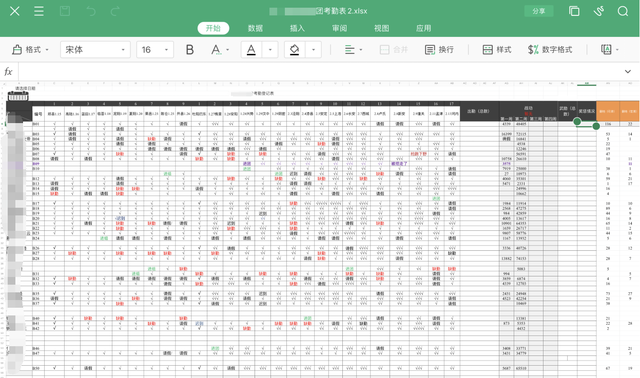
Task: Expand the 格式 dropdown arrow
Action: [47, 50]
